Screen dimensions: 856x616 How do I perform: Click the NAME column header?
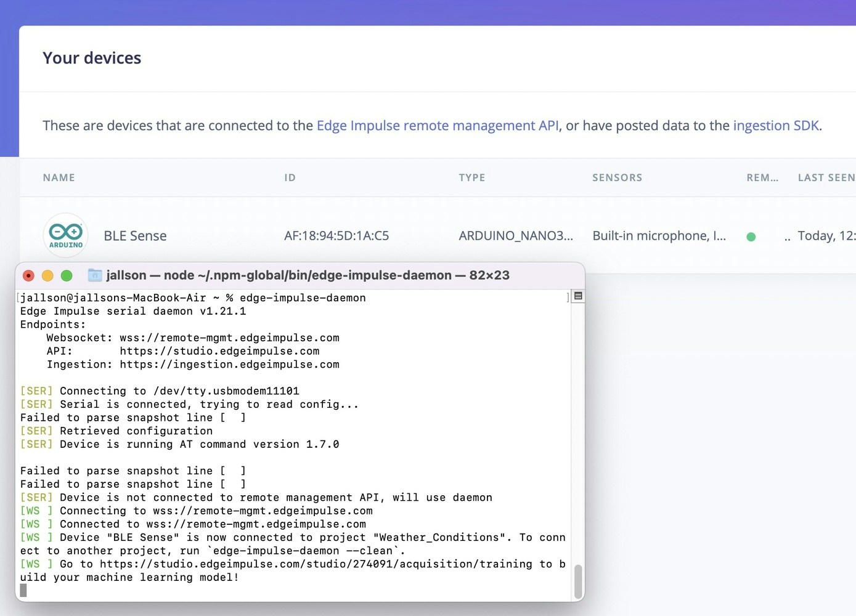pos(59,177)
